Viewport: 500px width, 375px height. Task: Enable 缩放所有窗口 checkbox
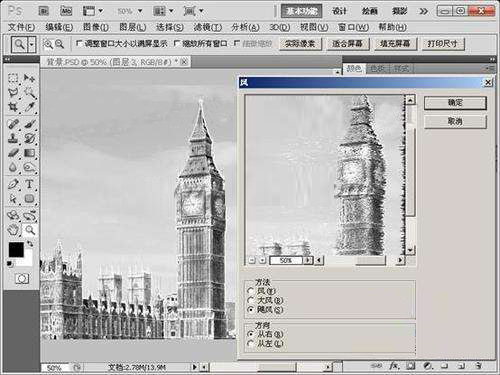point(177,43)
